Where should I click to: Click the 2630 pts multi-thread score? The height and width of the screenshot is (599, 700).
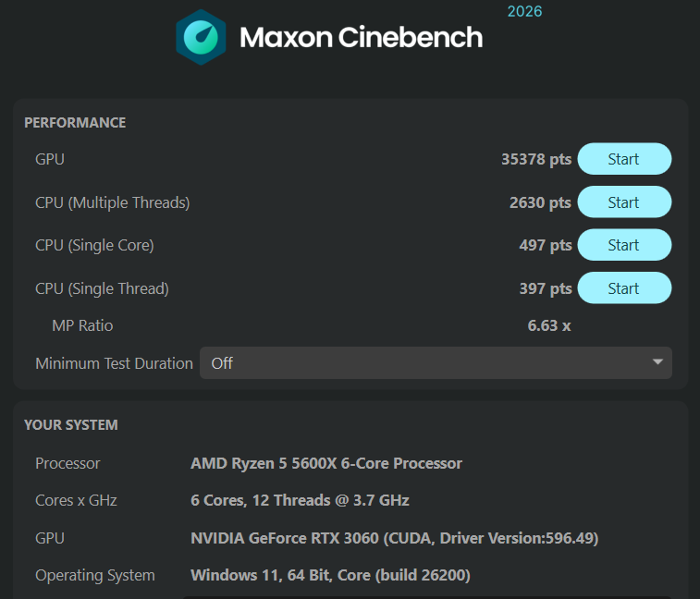point(540,202)
